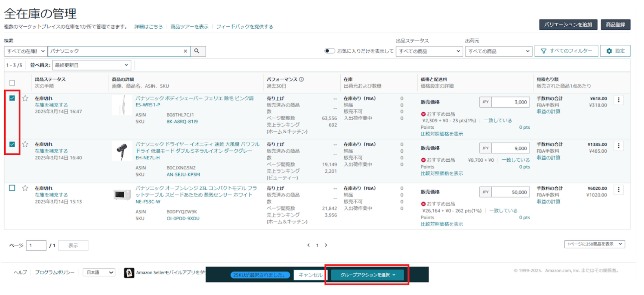Open the microwave oven product thumbnail
The height and width of the screenshot is (295, 644).
tap(122, 194)
